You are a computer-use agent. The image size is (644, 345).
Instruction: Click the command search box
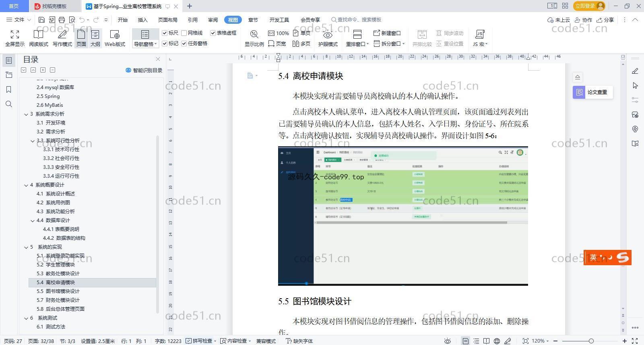[x=357, y=20]
